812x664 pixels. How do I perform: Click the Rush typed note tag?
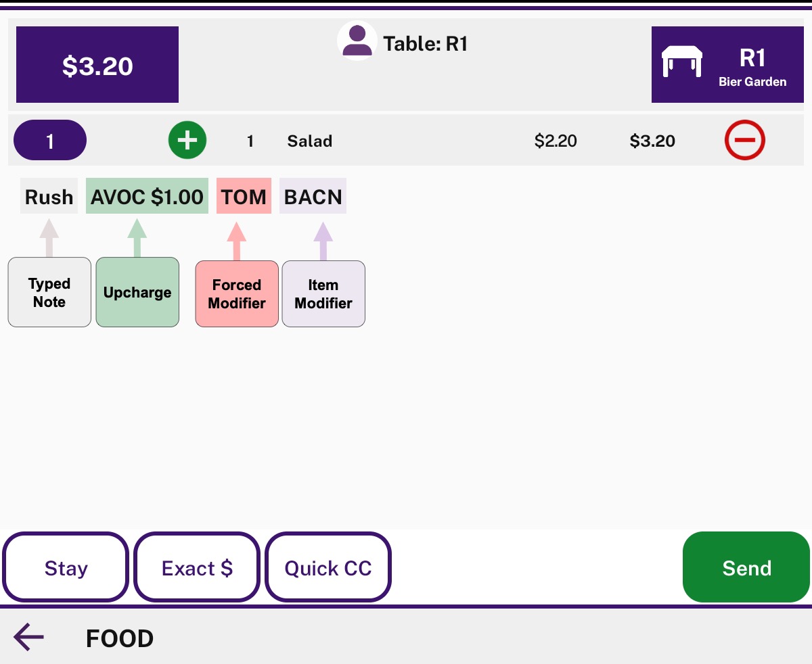pos(49,197)
